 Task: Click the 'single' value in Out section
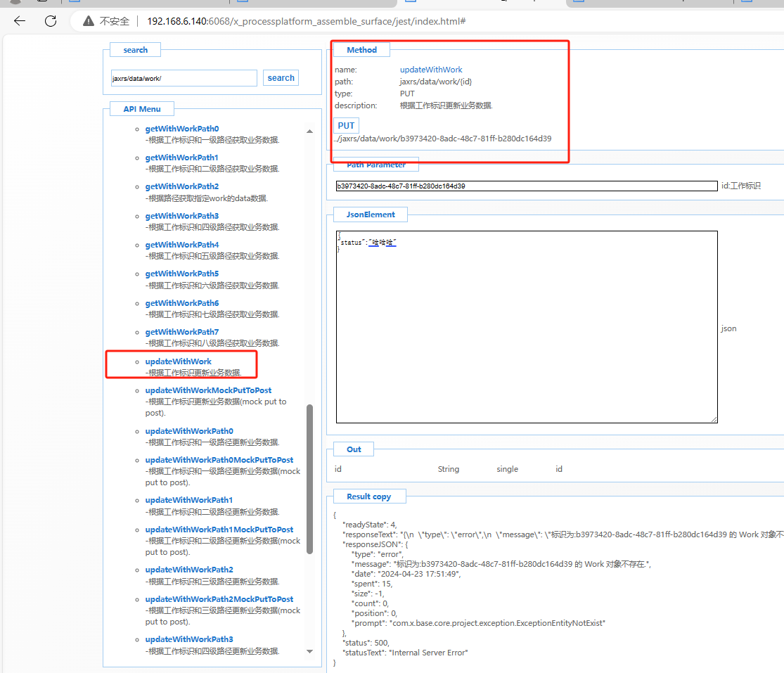coord(508,470)
